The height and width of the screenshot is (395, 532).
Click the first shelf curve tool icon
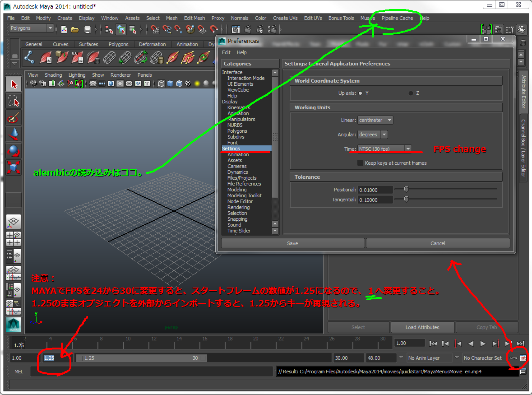coord(29,57)
